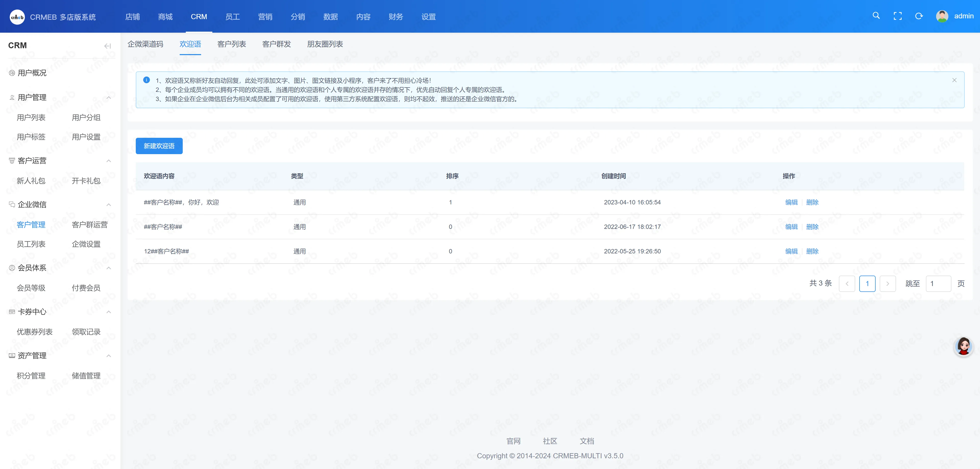Switch to 客户列表 tab
This screenshot has width=980, height=469.
[232, 44]
